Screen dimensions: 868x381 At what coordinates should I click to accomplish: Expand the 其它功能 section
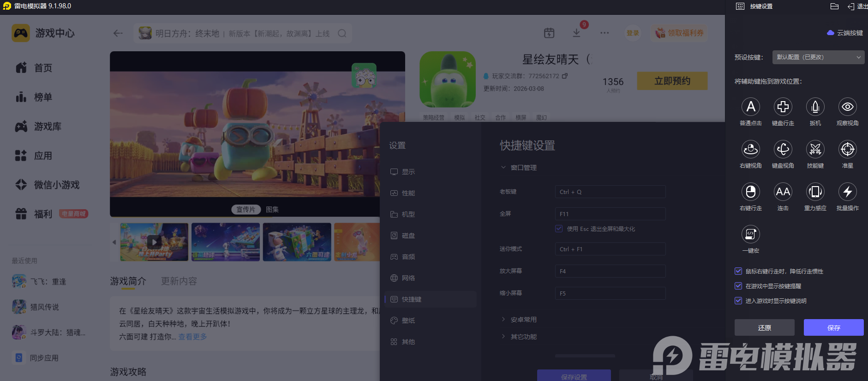(503, 336)
